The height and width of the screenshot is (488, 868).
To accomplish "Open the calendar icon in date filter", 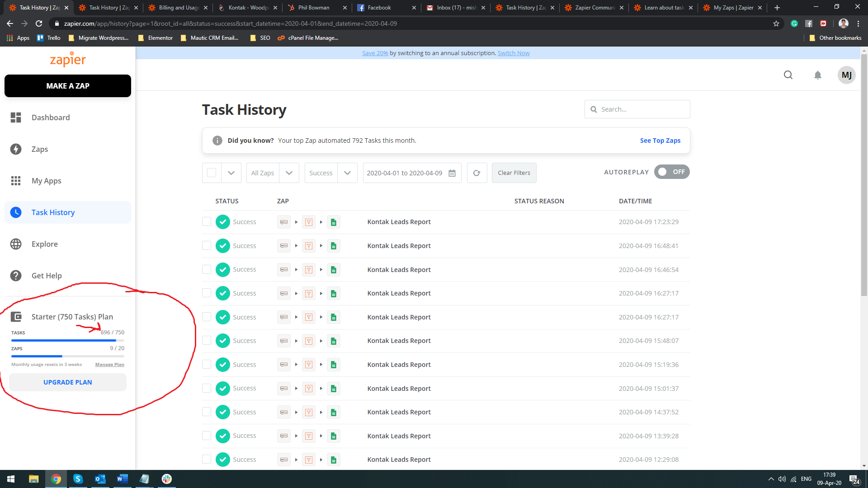I will (x=452, y=173).
